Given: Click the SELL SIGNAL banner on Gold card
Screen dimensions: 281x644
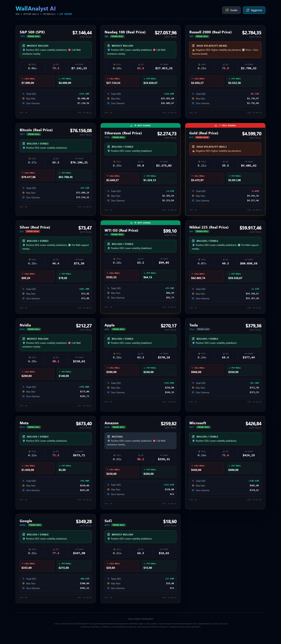Looking at the screenshot, I should [225, 126].
